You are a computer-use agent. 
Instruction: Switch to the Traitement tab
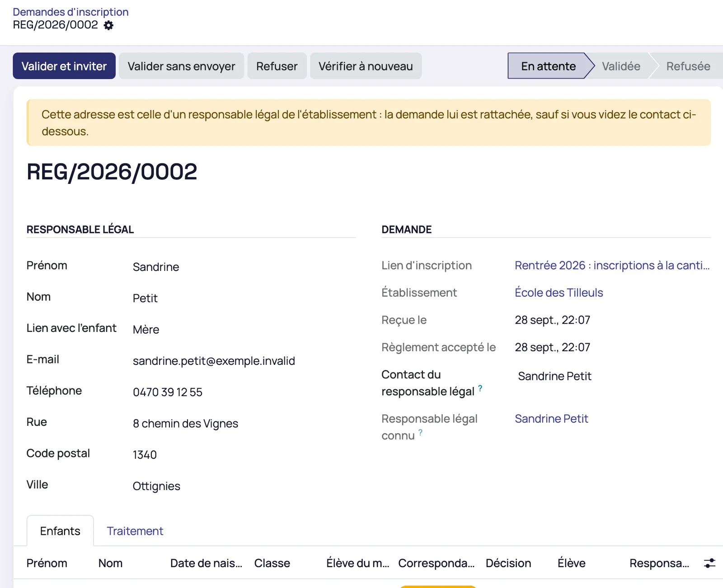pyautogui.click(x=135, y=531)
